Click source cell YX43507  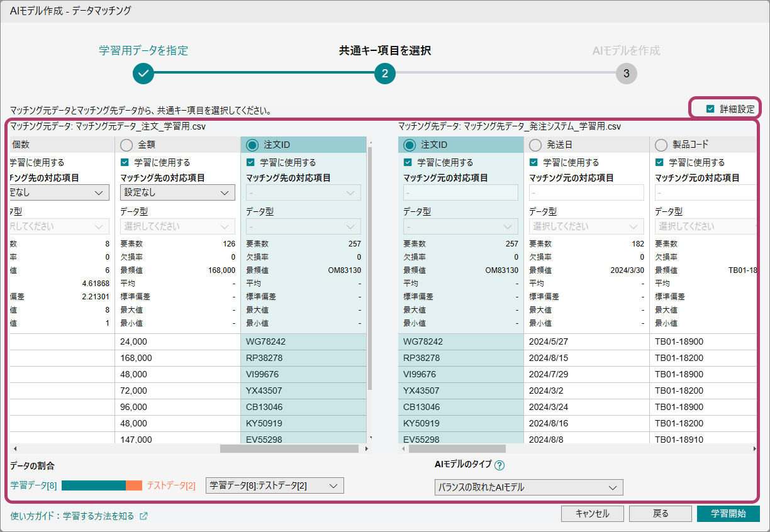(x=303, y=391)
